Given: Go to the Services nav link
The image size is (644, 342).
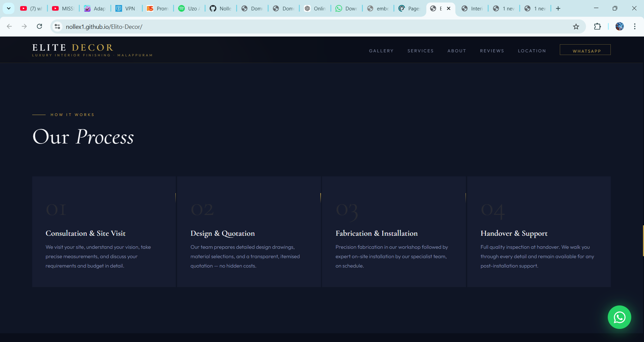Looking at the screenshot, I should [x=420, y=51].
